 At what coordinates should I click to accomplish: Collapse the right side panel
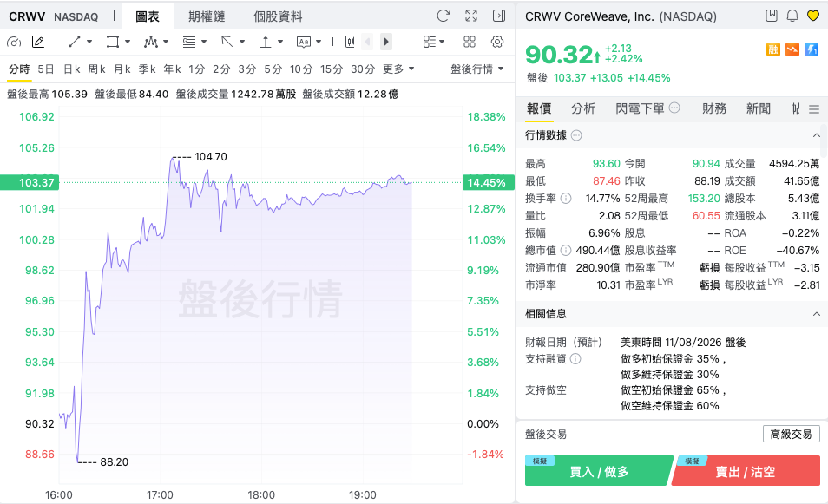pos(499,16)
